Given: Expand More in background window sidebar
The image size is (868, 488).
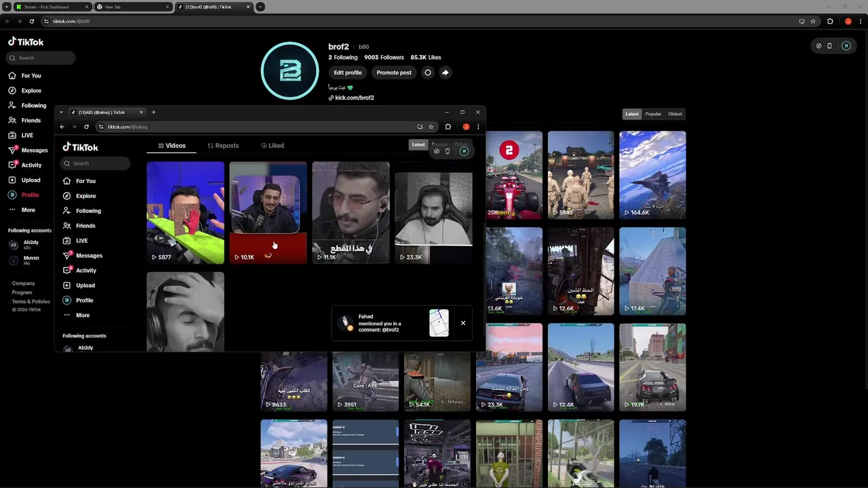Looking at the screenshot, I should click(22, 210).
